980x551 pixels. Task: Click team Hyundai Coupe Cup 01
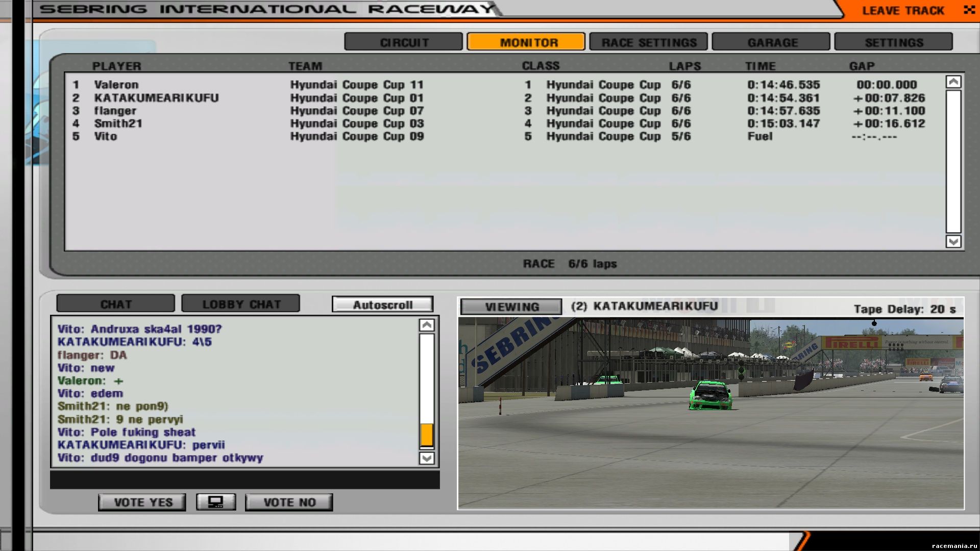click(357, 98)
